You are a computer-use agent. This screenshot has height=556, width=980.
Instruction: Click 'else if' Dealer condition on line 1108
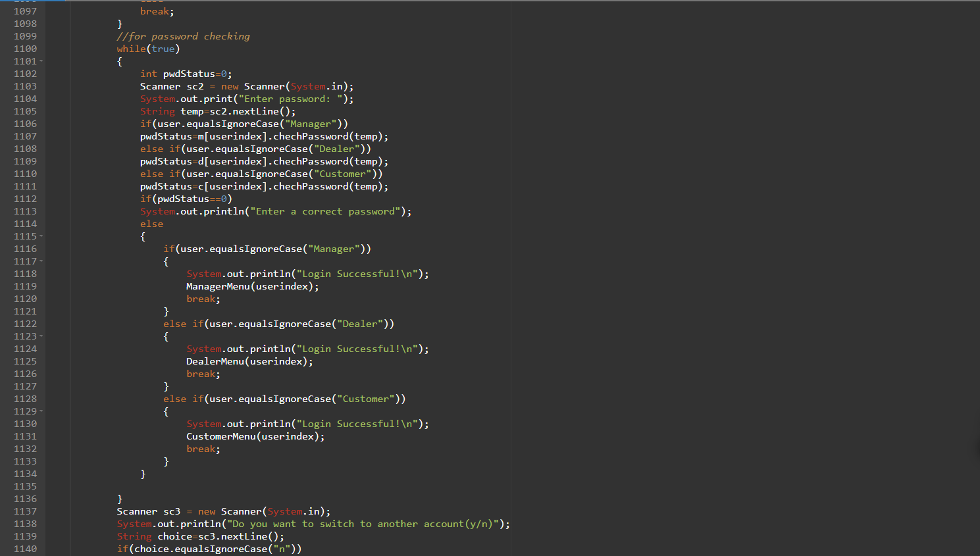tap(255, 149)
